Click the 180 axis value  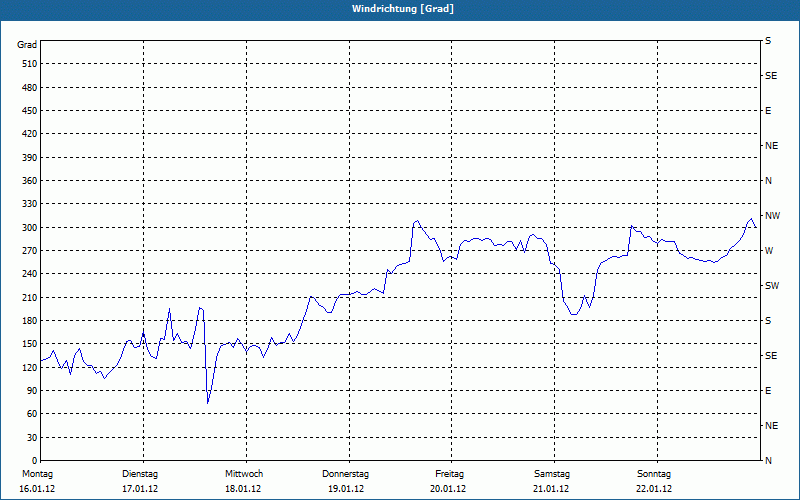point(30,321)
